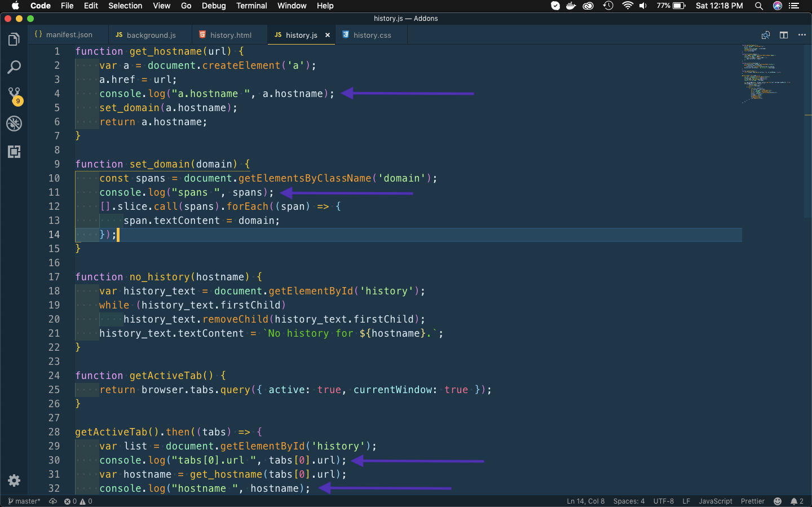Open the Extensions view in activity bar

(x=14, y=152)
